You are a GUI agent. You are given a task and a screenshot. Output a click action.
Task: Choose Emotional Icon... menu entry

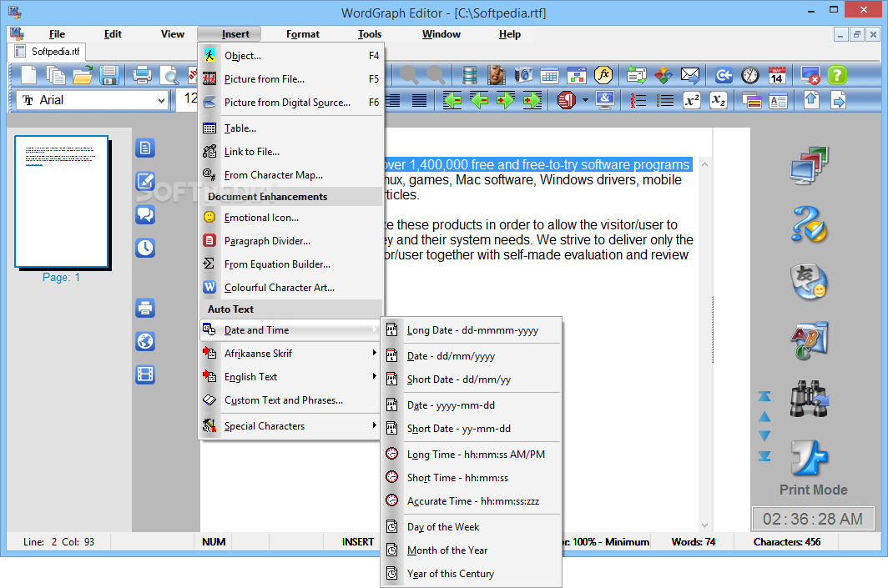pyautogui.click(x=291, y=218)
